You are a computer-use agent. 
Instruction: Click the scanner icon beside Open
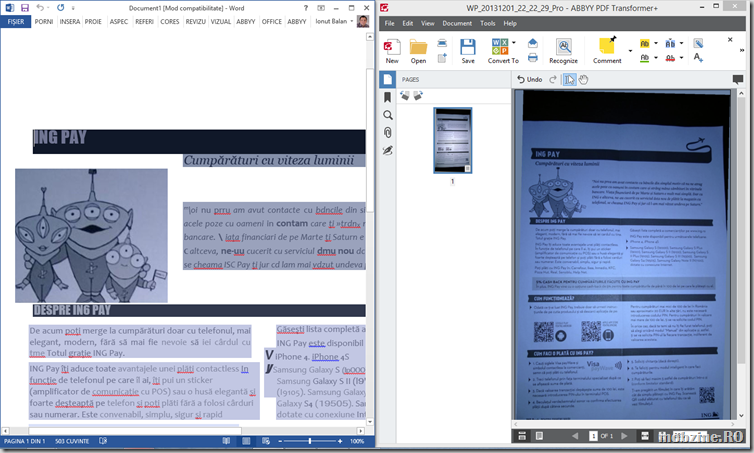coord(442,43)
